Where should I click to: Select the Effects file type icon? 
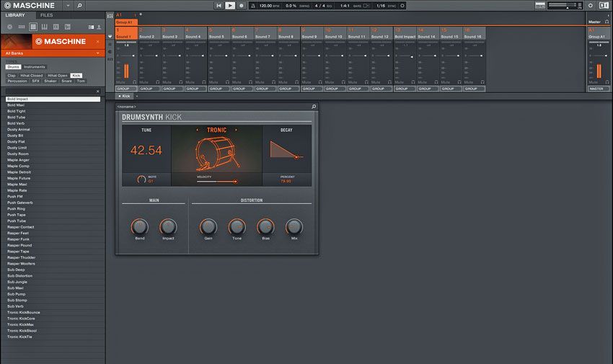[x=56, y=27]
